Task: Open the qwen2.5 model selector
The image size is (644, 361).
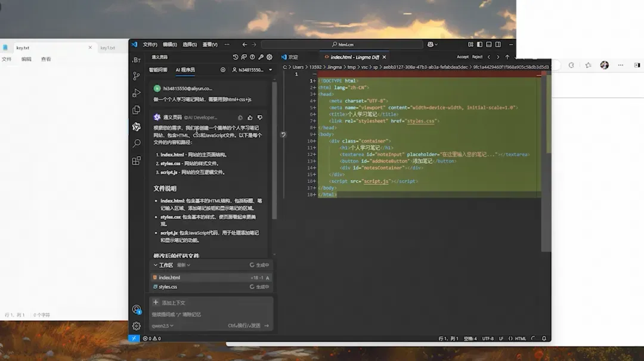Action: click(x=162, y=326)
